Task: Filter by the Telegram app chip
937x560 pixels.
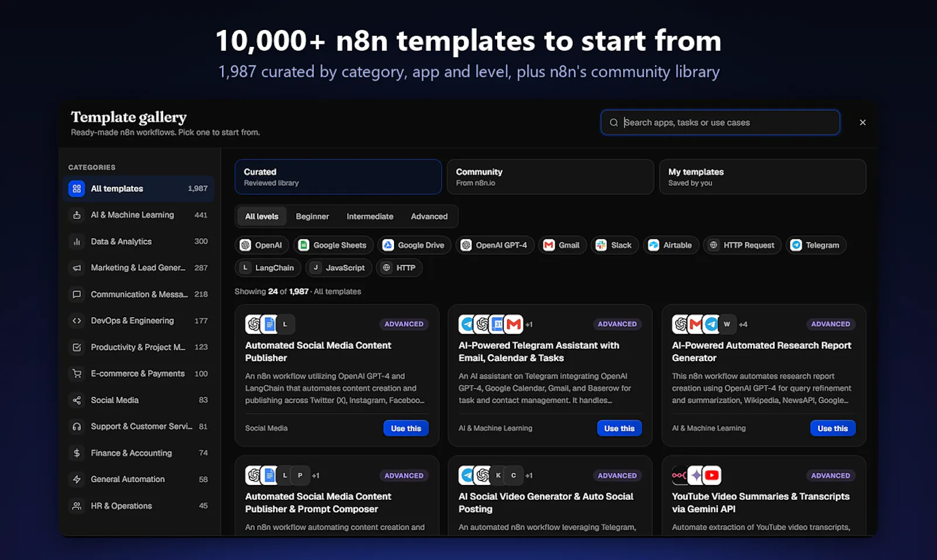Action: pyautogui.click(x=816, y=245)
